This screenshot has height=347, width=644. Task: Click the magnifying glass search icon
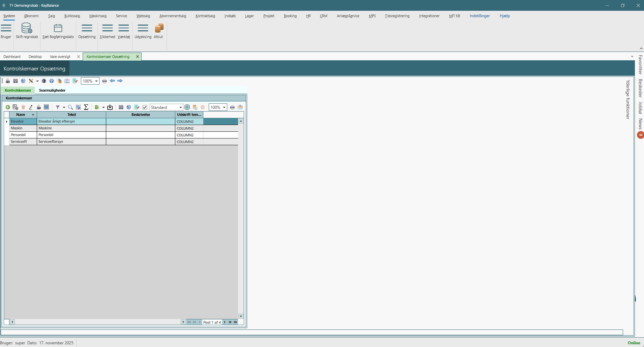click(x=70, y=107)
